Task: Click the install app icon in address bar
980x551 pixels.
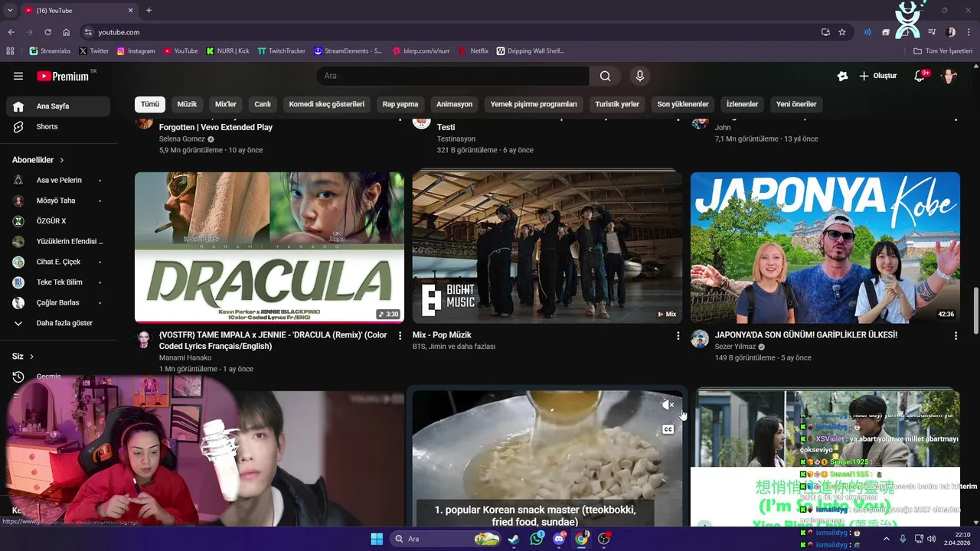Action: point(825,32)
